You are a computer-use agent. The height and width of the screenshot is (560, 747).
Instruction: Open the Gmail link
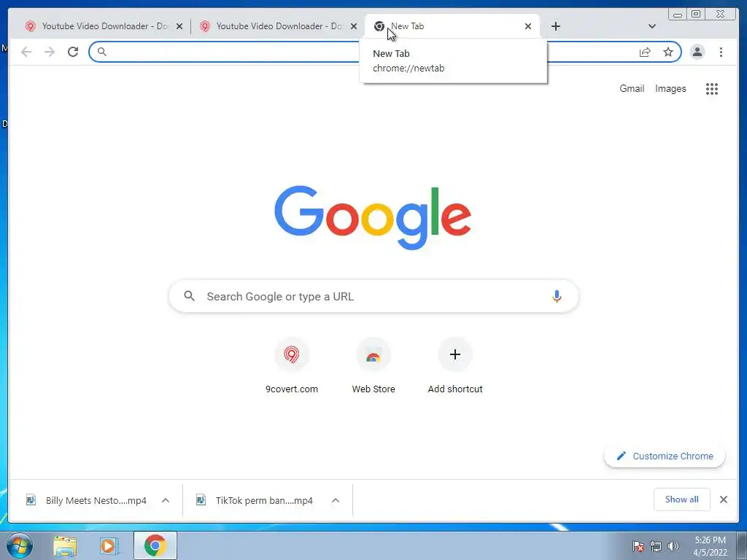click(x=632, y=88)
